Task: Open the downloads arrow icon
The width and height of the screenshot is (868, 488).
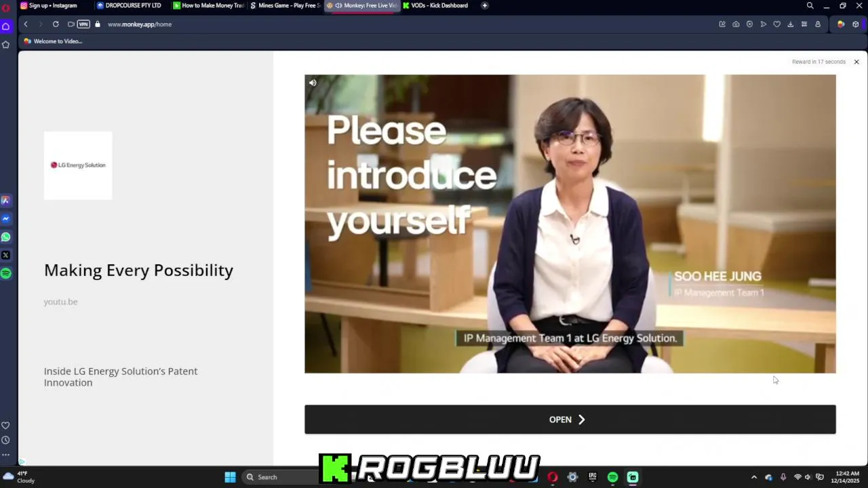Action: (x=791, y=24)
